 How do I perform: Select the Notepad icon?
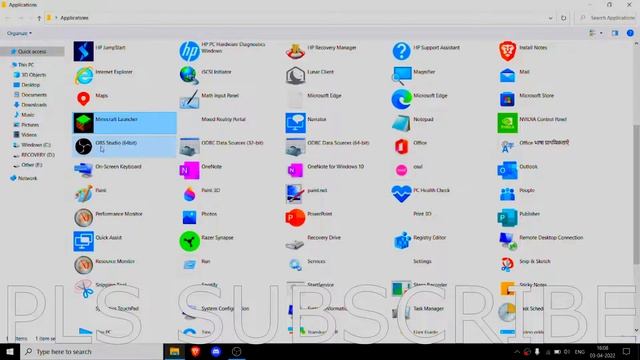pyautogui.click(x=401, y=123)
